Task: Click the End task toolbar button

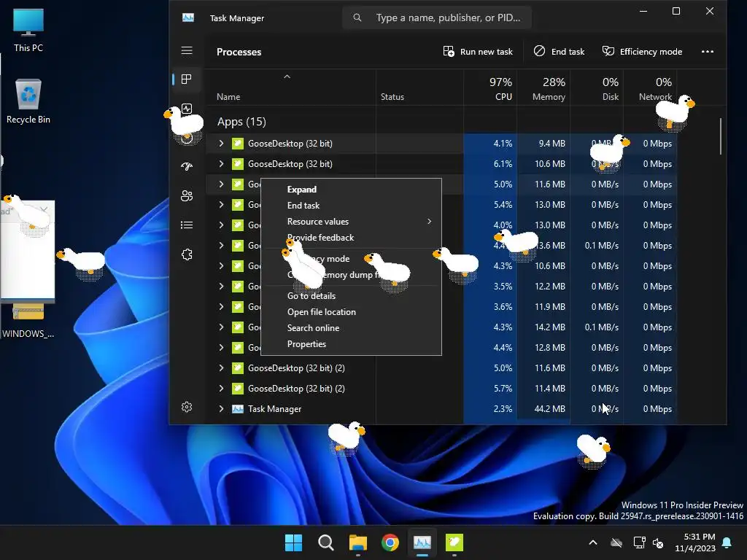Action: click(559, 52)
